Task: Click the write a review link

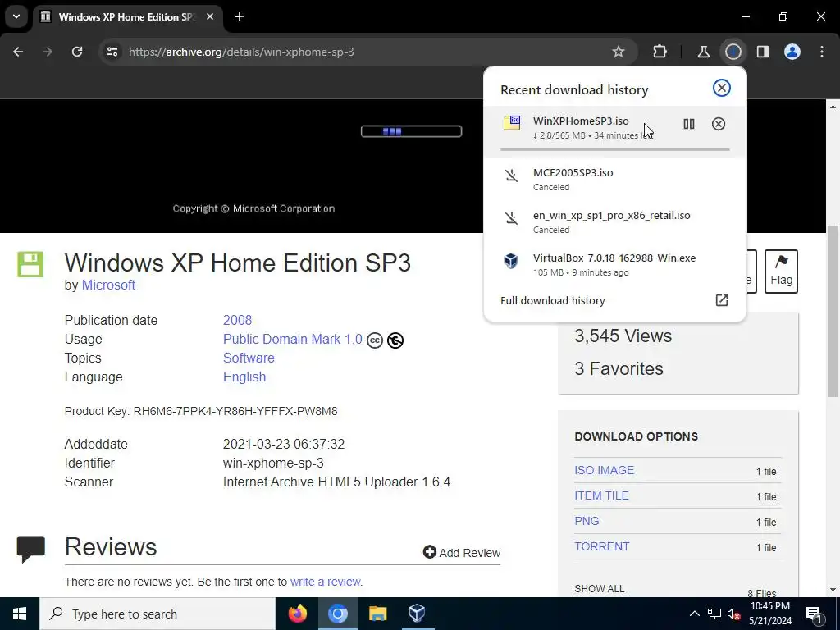Action: [325, 582]
